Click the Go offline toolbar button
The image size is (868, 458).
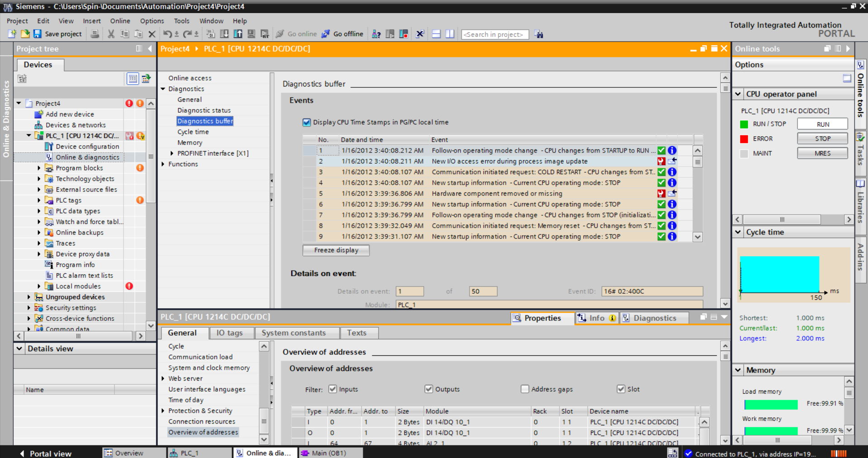tap(342, 34)
